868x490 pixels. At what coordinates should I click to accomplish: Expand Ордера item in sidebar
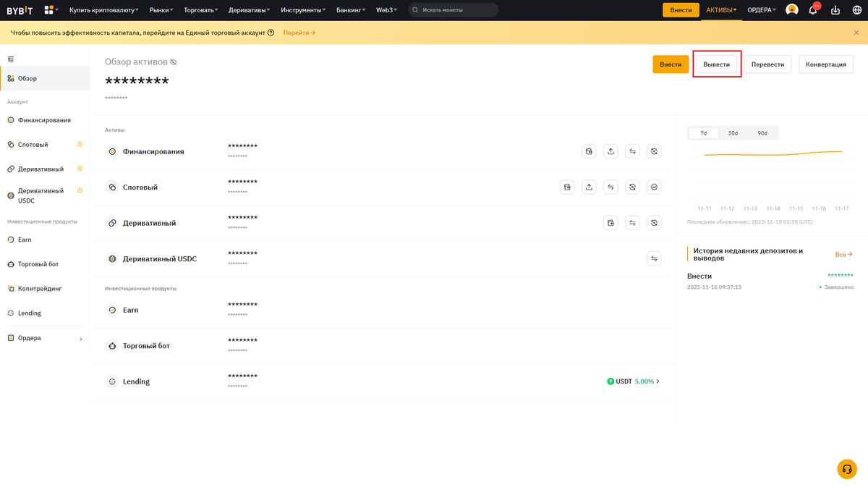tap(45, 338)
